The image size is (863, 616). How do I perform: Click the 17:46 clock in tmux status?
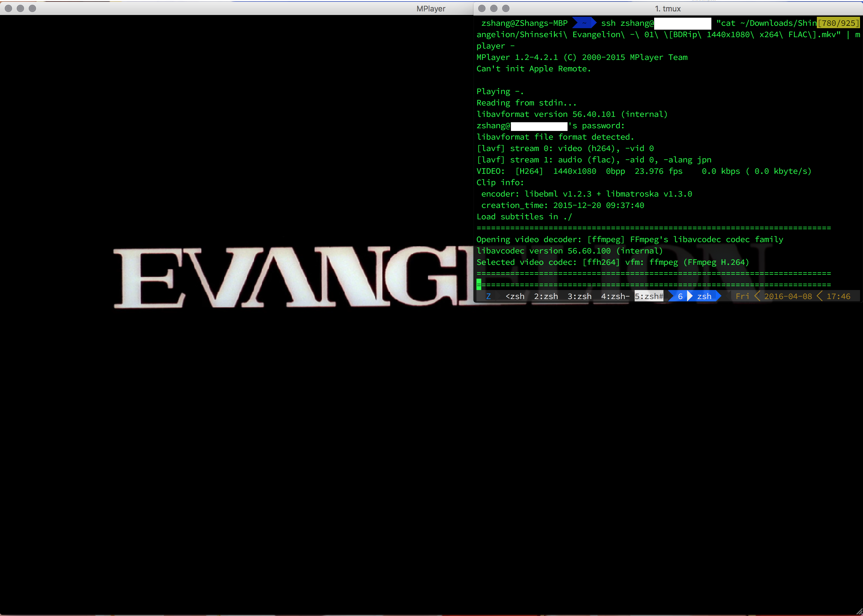click(838, 296)
